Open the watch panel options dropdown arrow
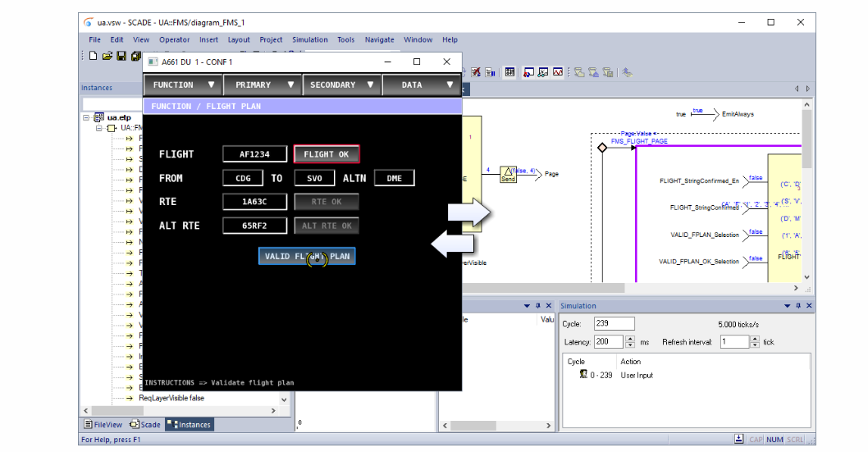Viewport: 868px width, 452px height. pyautogui.click(x=527, y=305)
